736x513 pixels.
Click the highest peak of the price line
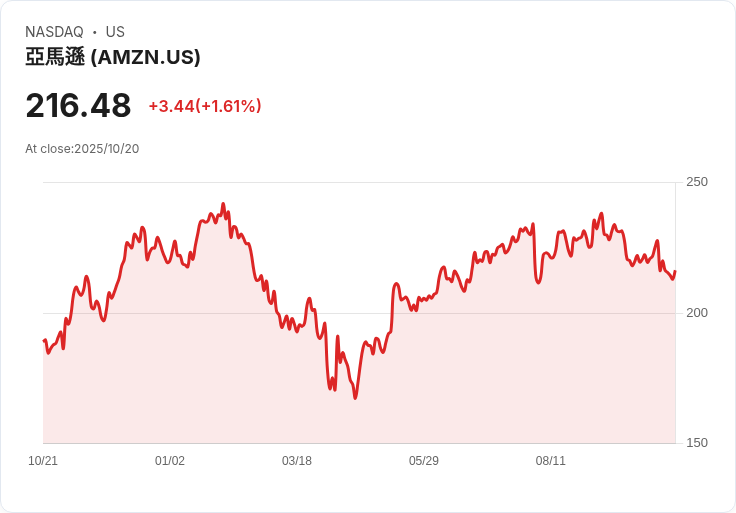click(223, 204)
